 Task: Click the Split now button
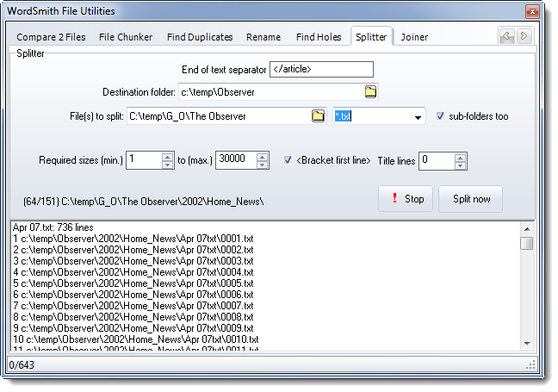(x=470, y=199)
